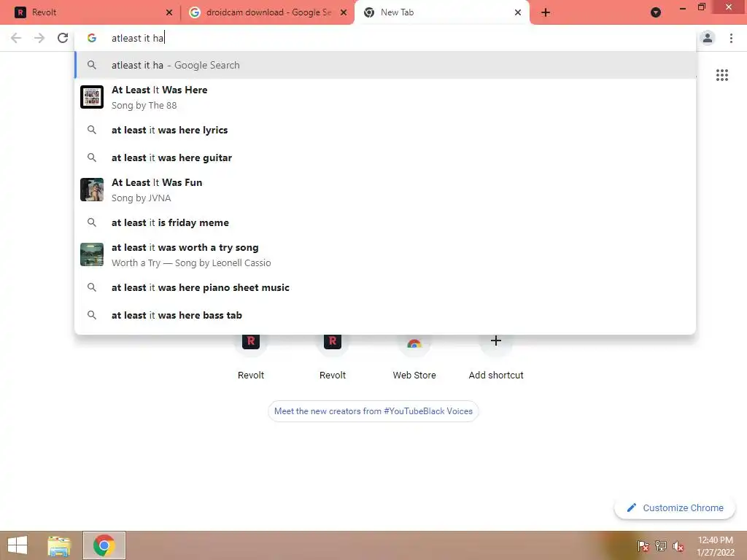Open a new tab with the plus button

[x=546, y=12]
